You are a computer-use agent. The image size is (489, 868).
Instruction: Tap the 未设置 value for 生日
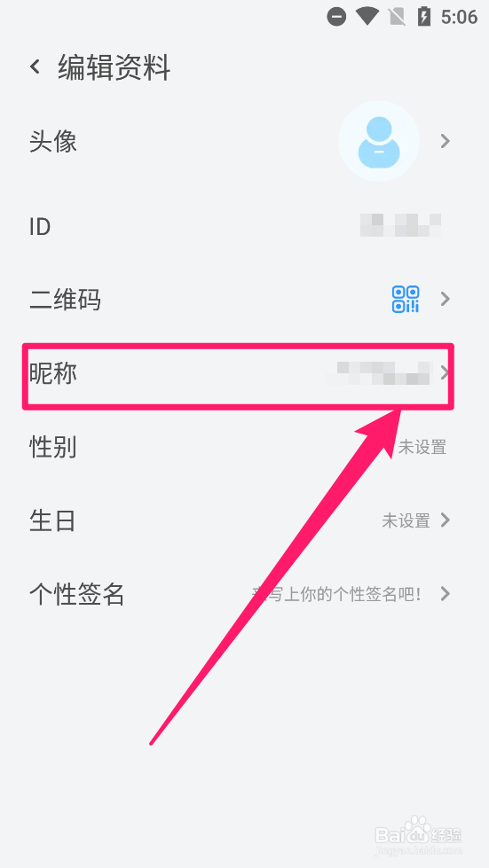pyautogui.click(x=406, y=520)
